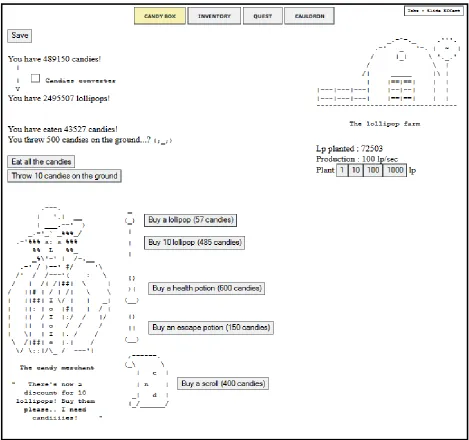Click the Save button
Viewport: 469px width, 440px height.
point(20,36)
